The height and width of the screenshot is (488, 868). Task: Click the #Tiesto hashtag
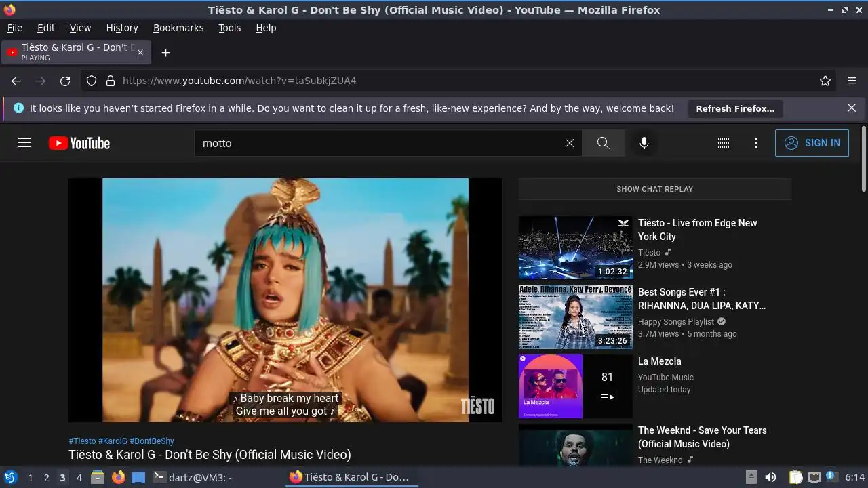point(82,441)
